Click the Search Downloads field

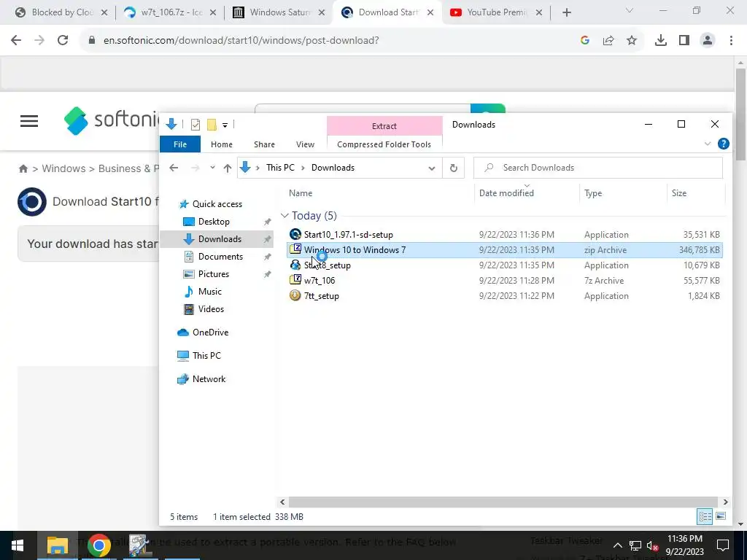598,168
